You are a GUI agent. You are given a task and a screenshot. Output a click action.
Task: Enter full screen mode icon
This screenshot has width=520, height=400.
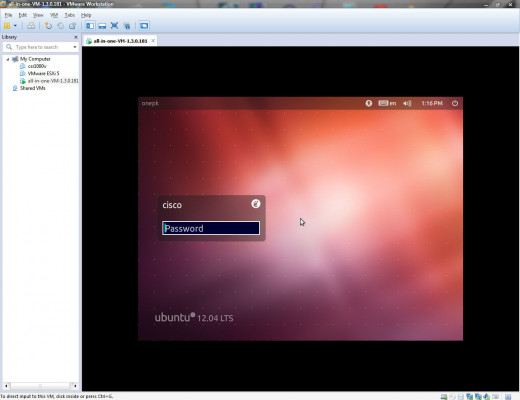tap(114, 26)
